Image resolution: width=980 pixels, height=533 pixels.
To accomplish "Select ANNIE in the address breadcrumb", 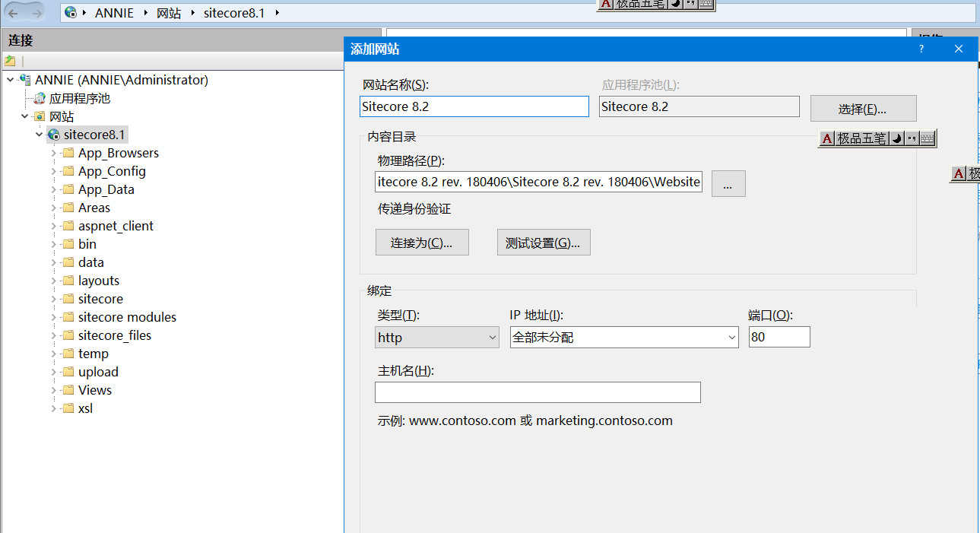I will [x=115, y=13].
